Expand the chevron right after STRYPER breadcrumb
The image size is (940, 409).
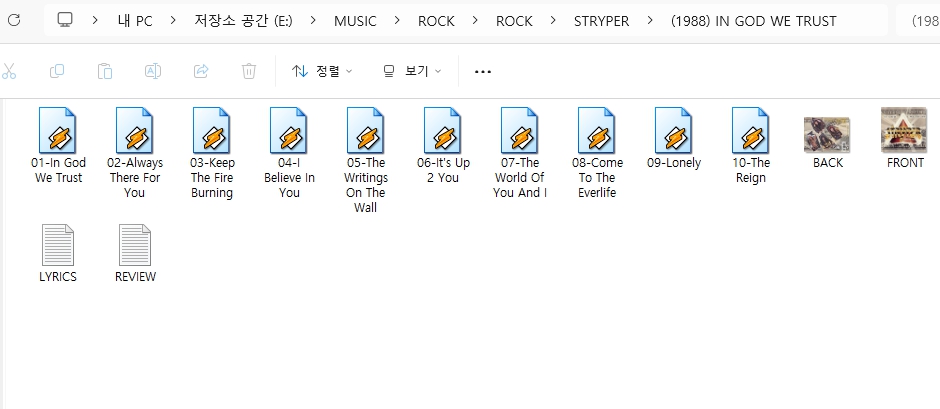coord(651,21)
